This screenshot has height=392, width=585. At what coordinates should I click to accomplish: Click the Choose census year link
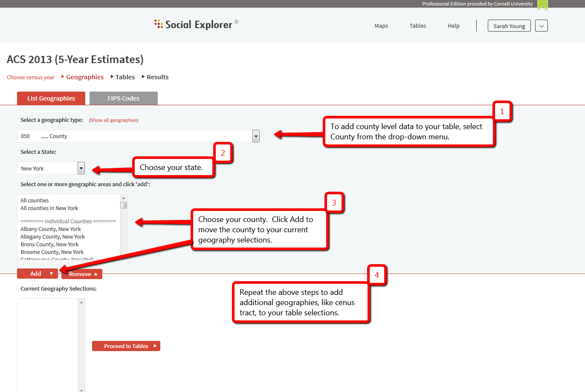point(31,78)
